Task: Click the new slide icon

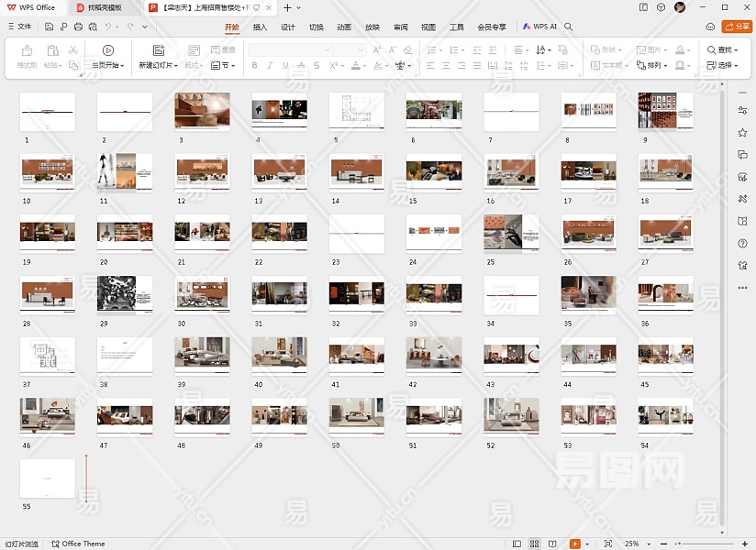Action: point(159,50)
